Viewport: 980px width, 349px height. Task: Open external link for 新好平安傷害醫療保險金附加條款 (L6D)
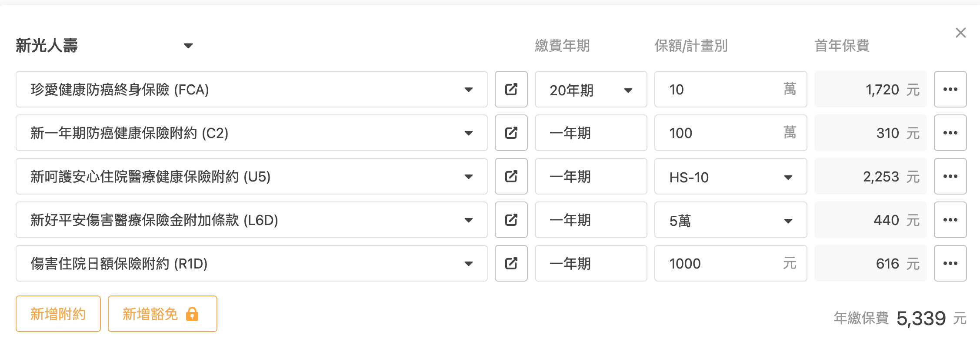(511, 220)
